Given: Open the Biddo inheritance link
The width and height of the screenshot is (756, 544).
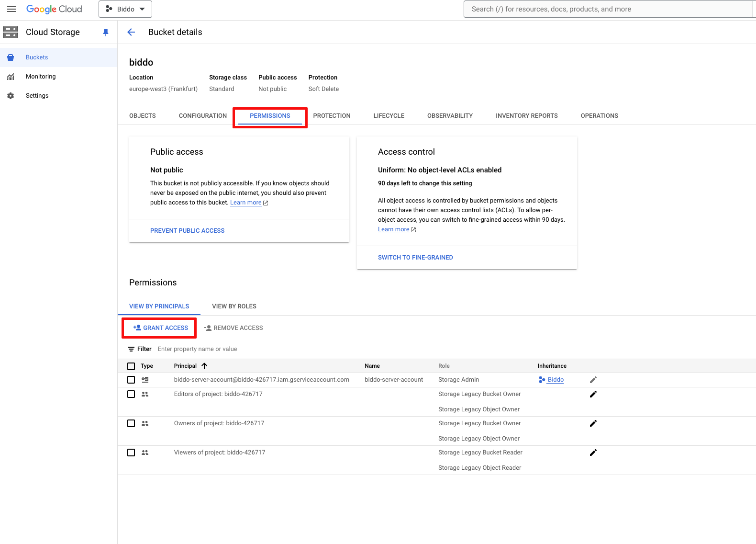Looking at the screenshot, I should click(x=556, y=380).
